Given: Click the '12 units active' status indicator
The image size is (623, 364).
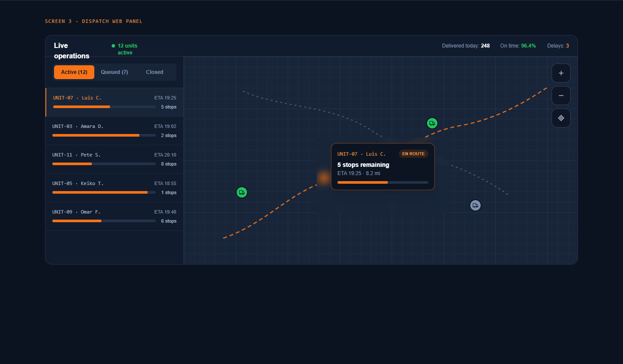Looking at the screenshot, I should click(x=125, y=49).
